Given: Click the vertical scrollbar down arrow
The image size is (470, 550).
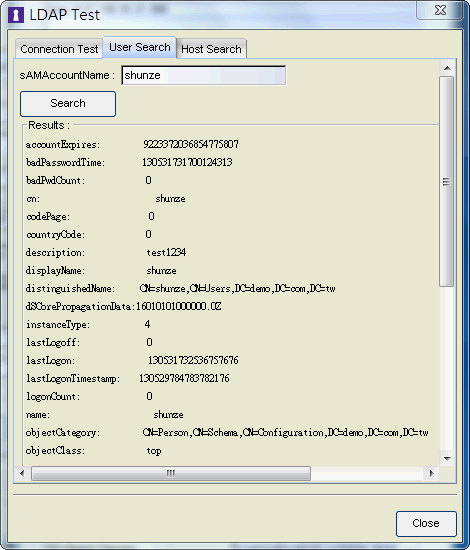Looking at the screenshot, I should pyautogui.click(x=447, y=458).
